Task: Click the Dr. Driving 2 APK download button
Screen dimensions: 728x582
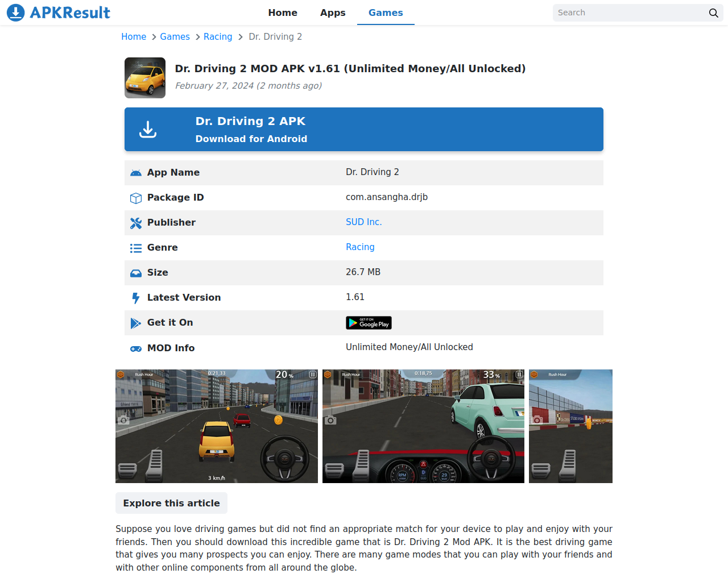Action: click(x=364, y=130)
